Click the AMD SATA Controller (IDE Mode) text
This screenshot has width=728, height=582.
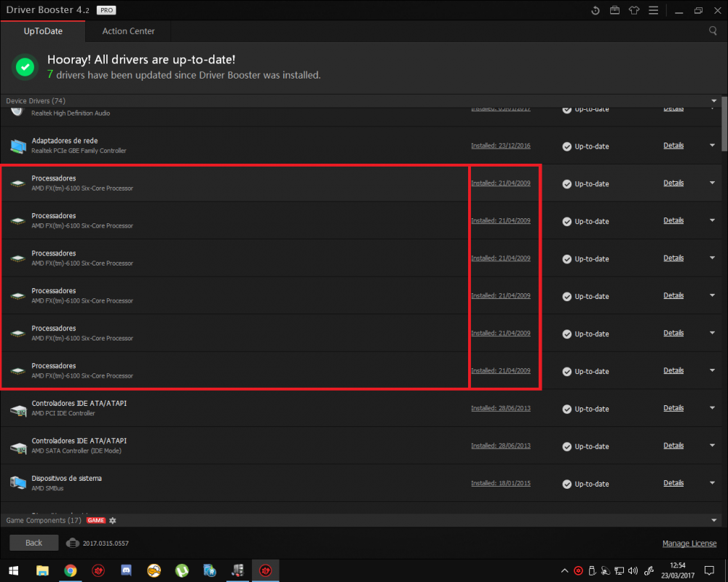(76, 451)
